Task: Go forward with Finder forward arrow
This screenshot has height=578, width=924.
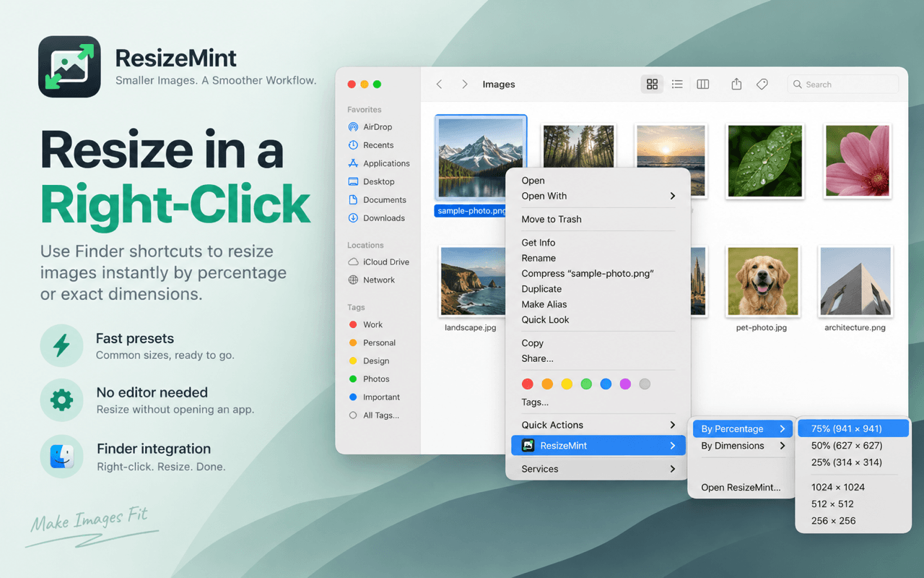Action: (x=465, y=85)
